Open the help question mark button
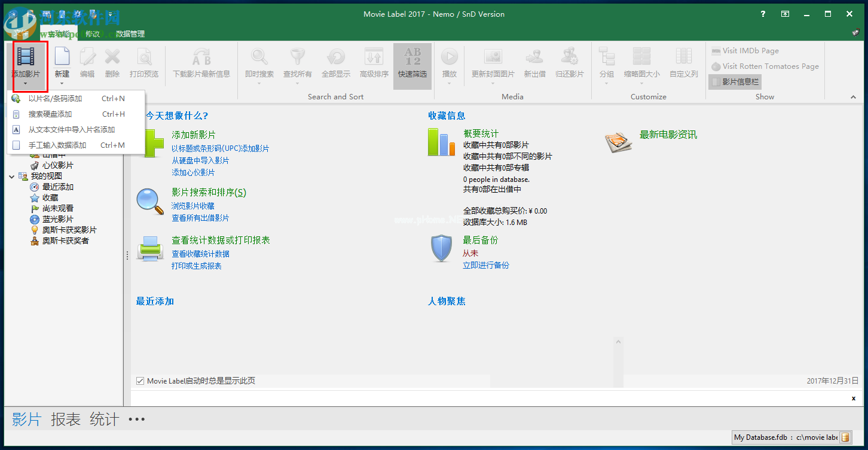868x450 pixels. point(763,14)
